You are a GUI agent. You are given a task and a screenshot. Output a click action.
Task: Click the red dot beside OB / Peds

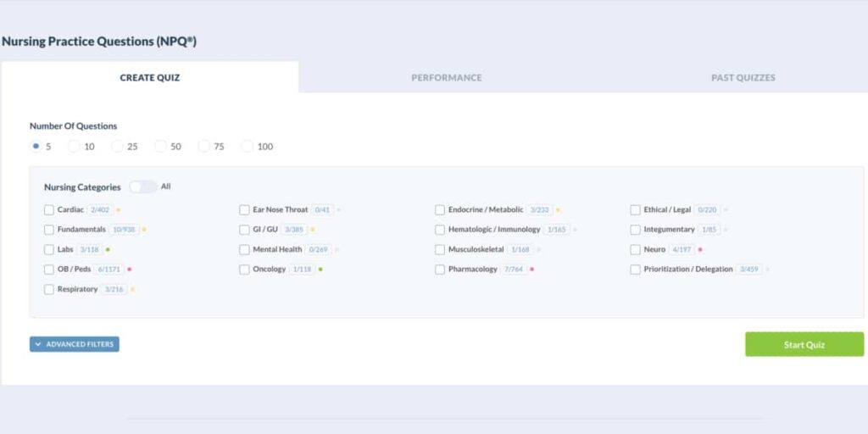point(130,270)
